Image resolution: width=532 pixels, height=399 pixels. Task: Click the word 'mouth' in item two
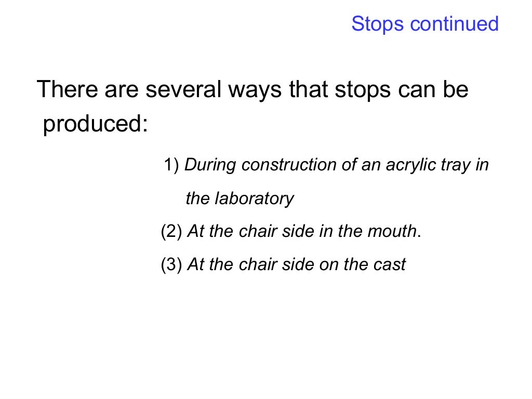(x=393, y=231)
